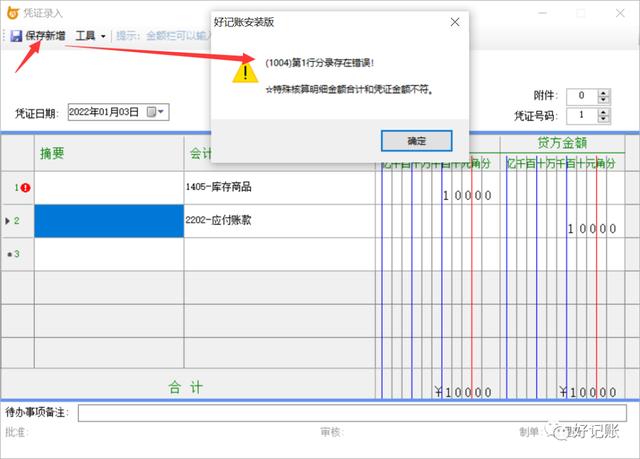This screenshot has width=640, height=459.
Task: Click the 附件 count input field
Action: (582, 96)
